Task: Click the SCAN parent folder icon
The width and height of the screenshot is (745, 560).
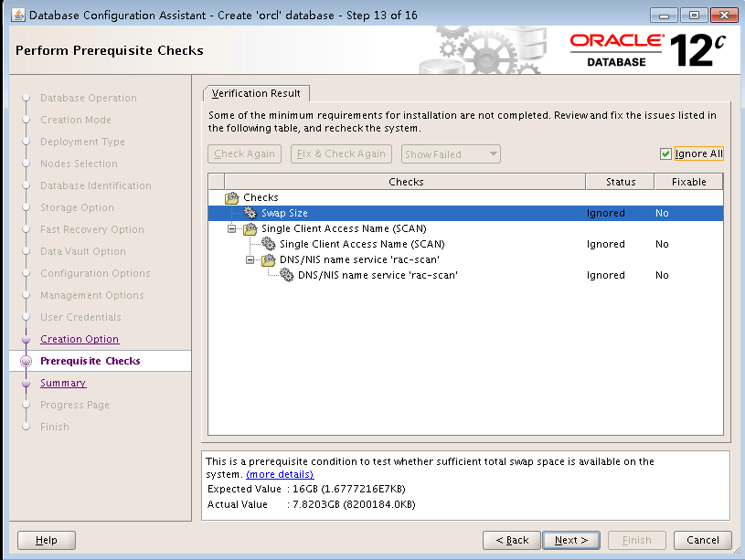Action: click(x=250, y=229)
